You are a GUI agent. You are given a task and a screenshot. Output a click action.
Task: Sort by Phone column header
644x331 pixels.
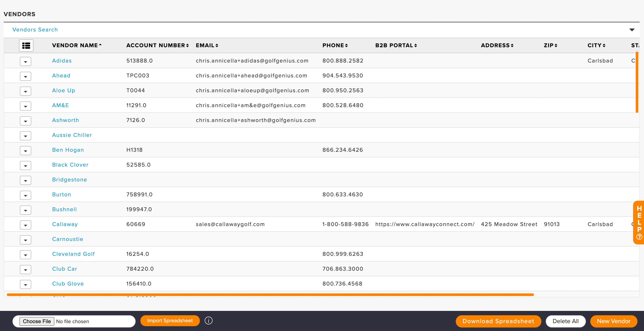[x=335, y=45]
